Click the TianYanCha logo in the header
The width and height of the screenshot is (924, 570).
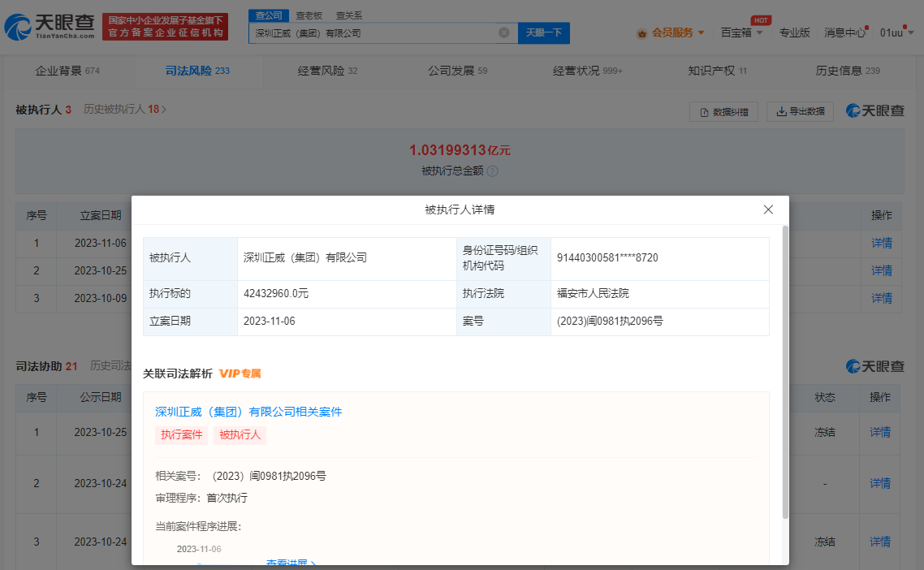coord(50,27)
